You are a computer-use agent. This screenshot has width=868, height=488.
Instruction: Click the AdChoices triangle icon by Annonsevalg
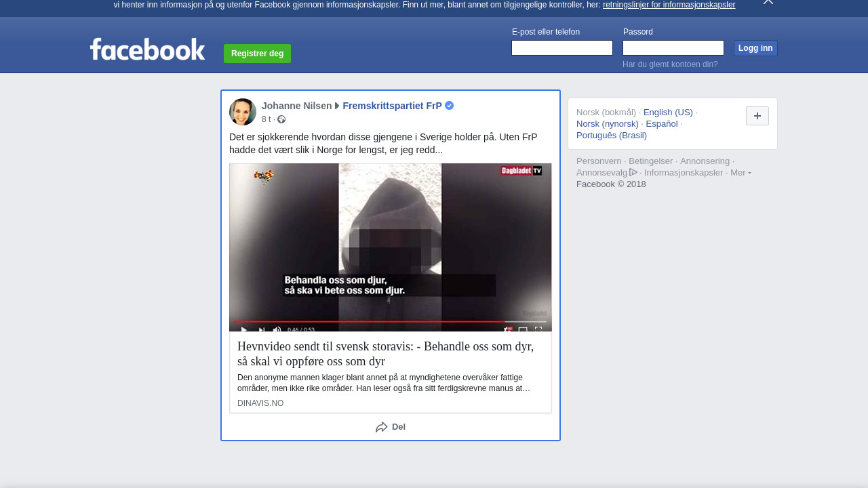click(633, 172)
